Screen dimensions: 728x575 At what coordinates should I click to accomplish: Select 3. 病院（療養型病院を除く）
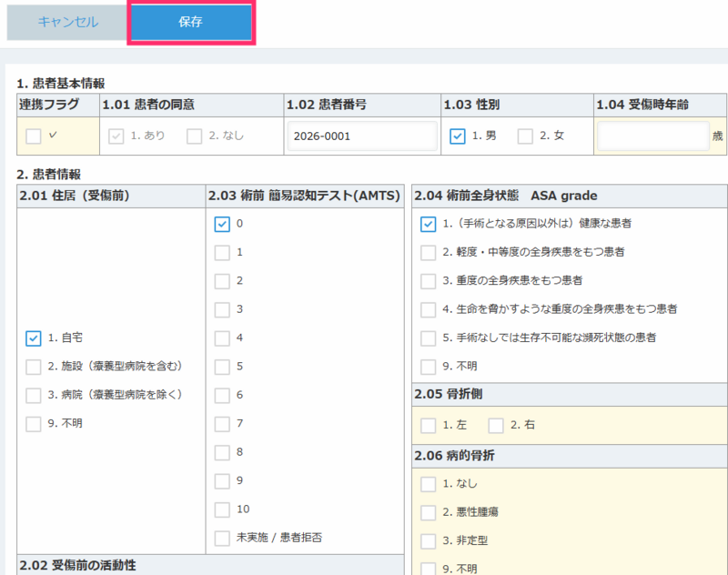click(34, 396)
